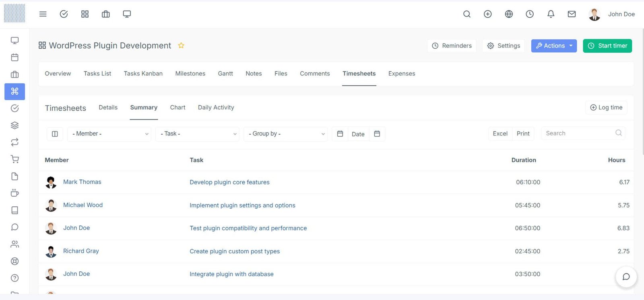The width and height of the screenshot is (644, 300).
Task: Open the Tasks List tab
Action: click(97, 74)
